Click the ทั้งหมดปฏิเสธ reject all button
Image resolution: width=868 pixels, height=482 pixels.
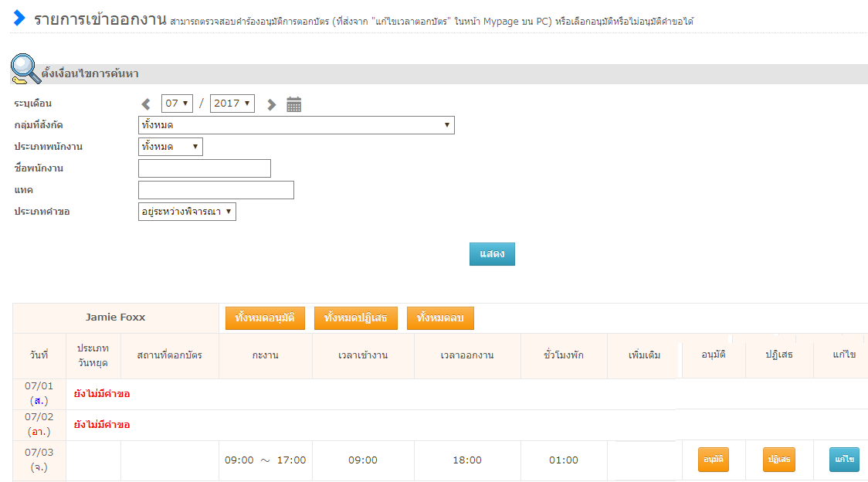355,318
